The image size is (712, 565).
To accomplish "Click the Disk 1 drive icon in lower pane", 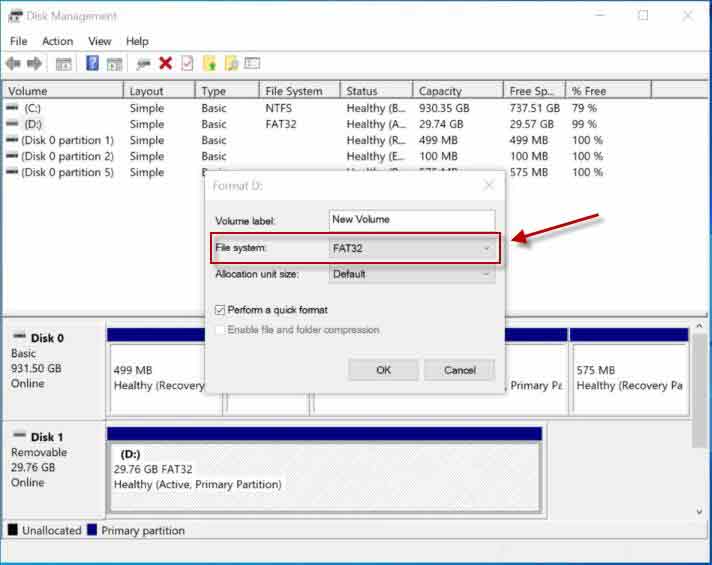I will (x=19, y=435).
